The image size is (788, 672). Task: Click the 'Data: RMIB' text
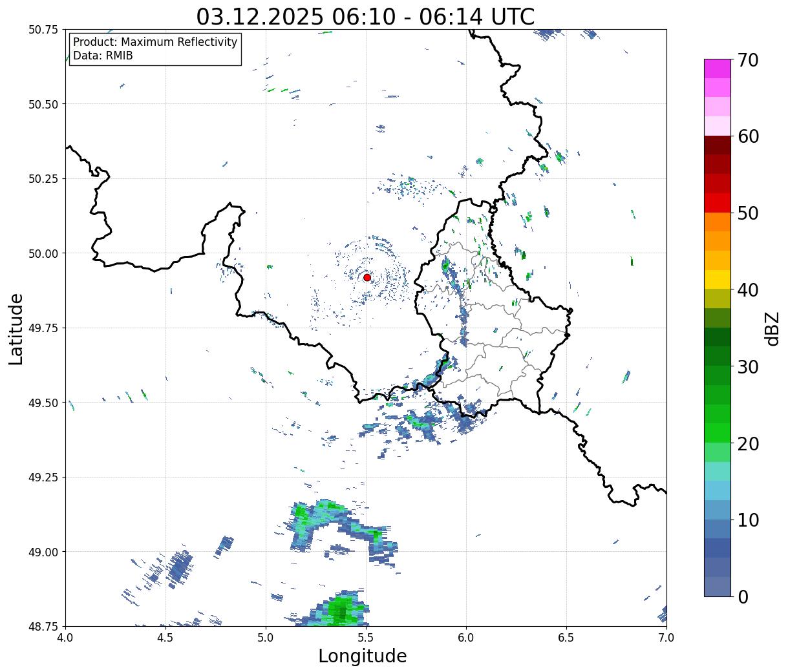click(x=103, y=56)
